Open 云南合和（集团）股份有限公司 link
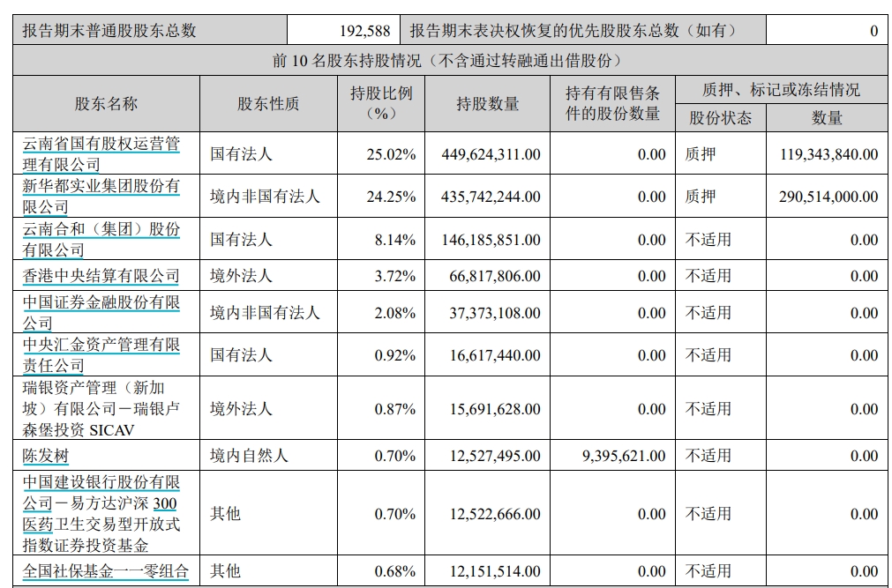 point(101,239)
